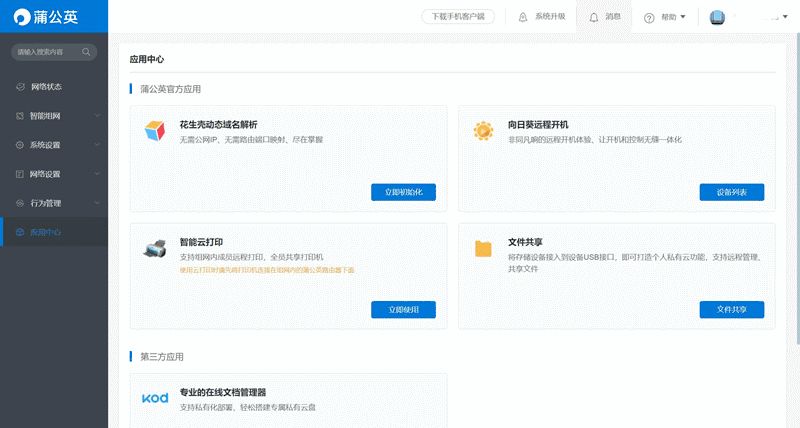Image resolution: width=800 pixels, height=428 pixels.
Task: Click the 消息 notification bell icon
Action: [594, 18]
